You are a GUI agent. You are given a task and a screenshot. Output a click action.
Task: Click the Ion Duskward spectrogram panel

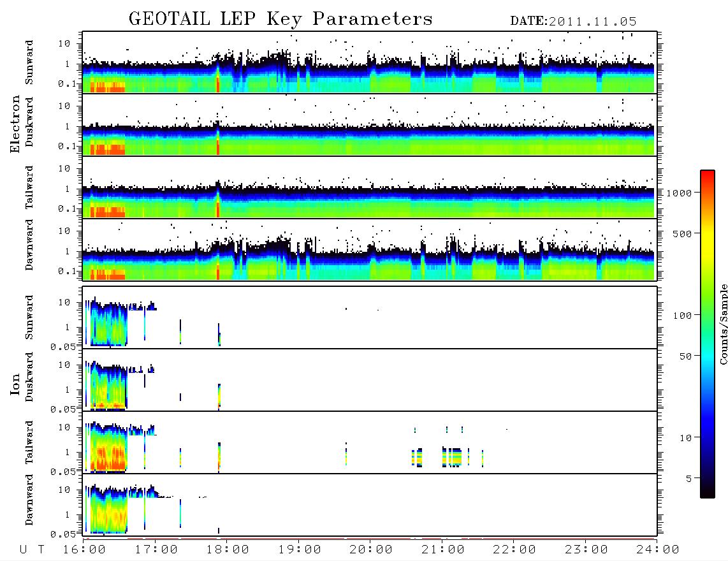pyautogui.click(x=370, y=380)
